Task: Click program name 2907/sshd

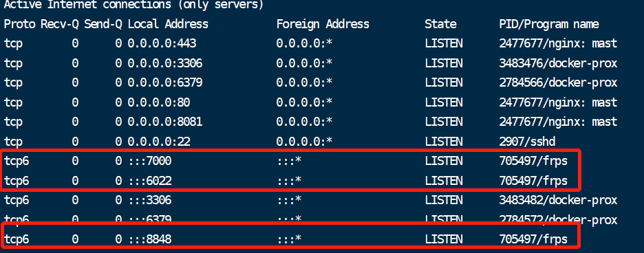Action: 527,142
